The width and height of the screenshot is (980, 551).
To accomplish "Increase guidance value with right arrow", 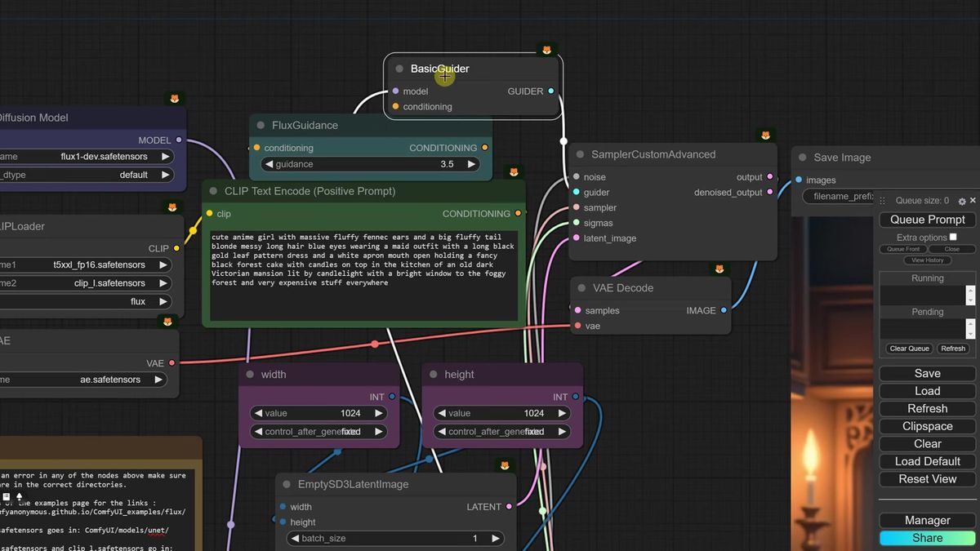I will point(471,164).
